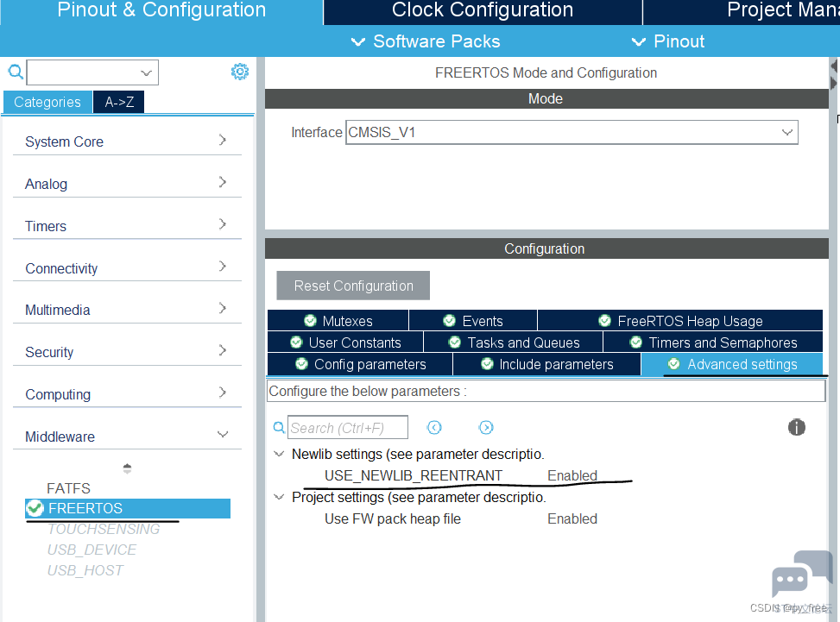Open the User Constants tab
The height and width of the screenshot is (622, 840).
coord(345,342)
